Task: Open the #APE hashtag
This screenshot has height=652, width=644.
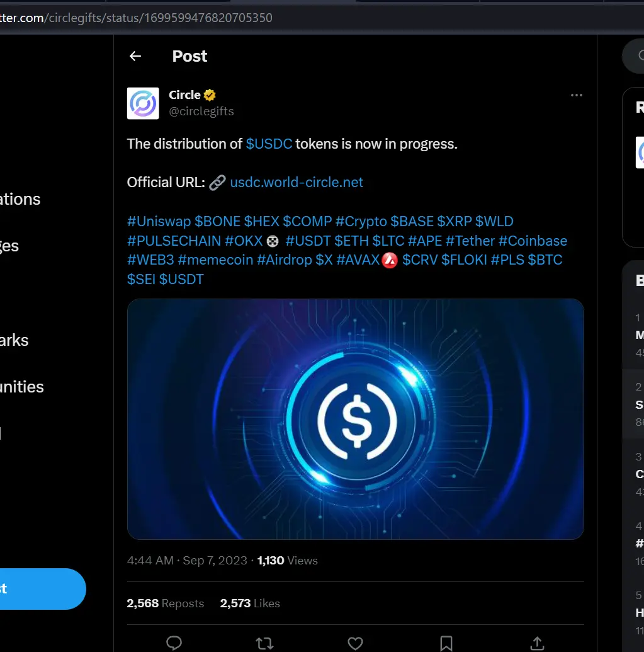Action: point(425,241)
